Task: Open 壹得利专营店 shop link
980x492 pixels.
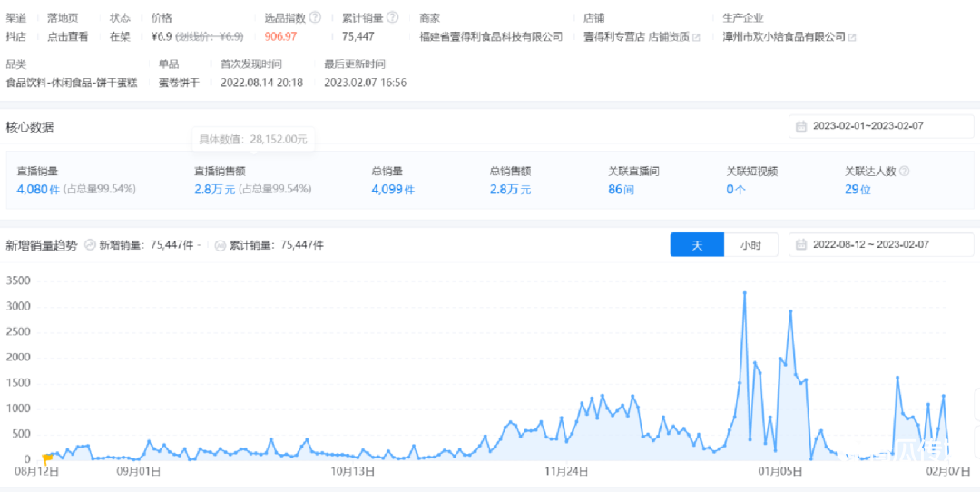Action: coord(613,36)
